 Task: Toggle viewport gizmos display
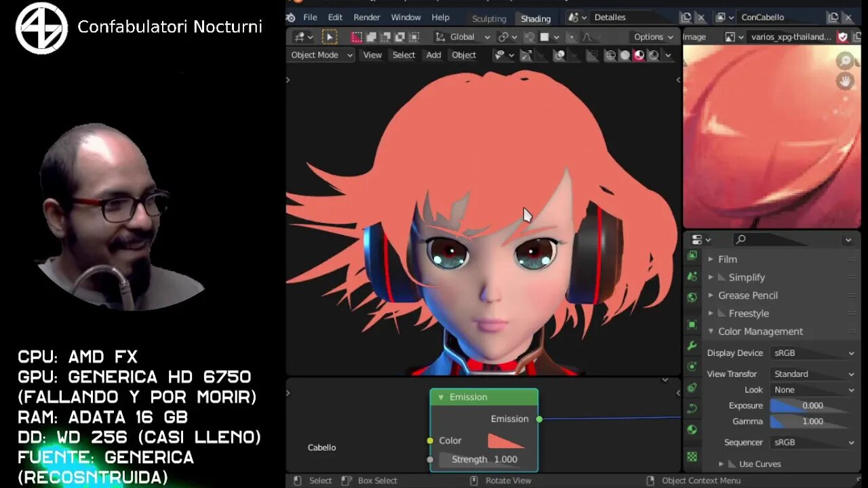click(x=528, y=55)
